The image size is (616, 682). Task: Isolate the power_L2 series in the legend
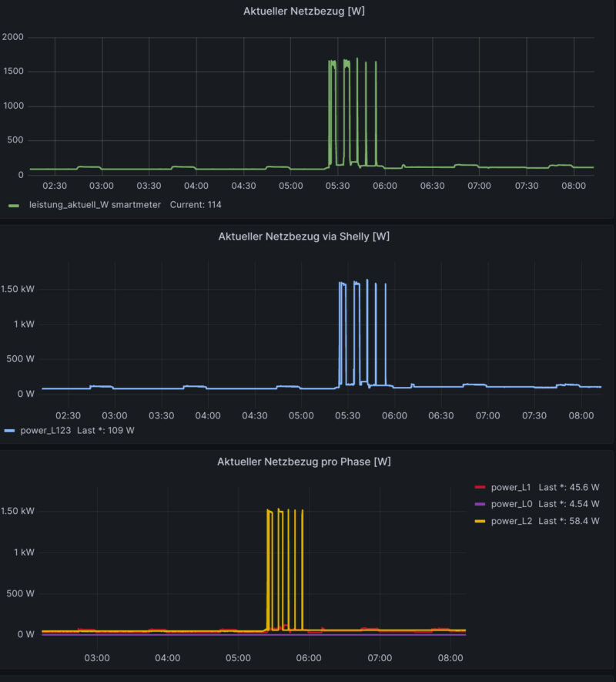pyautogui.click(x=512, y=520)
